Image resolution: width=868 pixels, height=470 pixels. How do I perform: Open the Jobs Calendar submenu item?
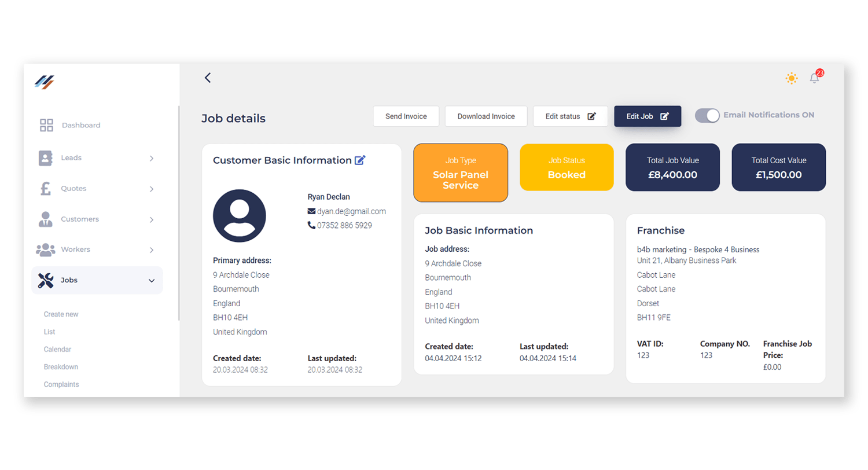tap(57, 350)
